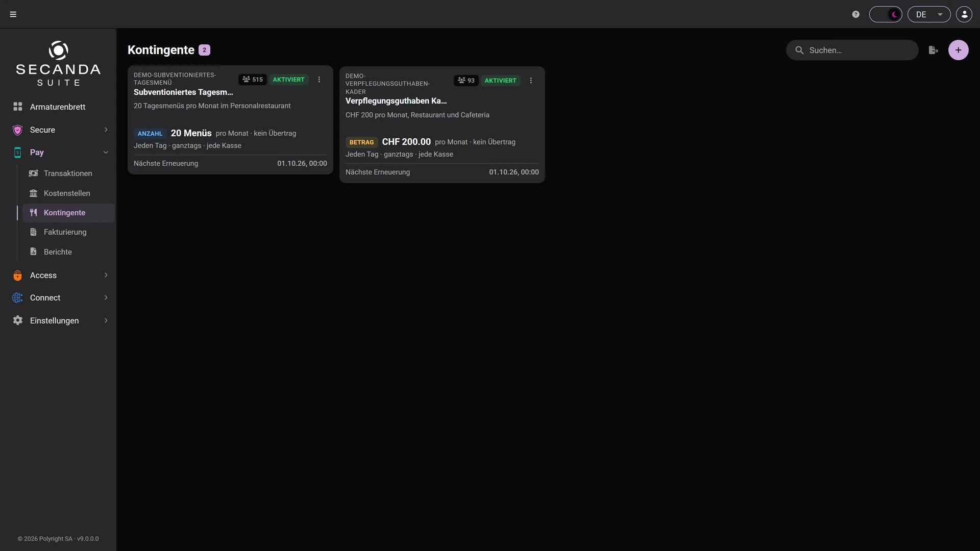Open Armaturenbrett dashboard
The image size is (980, 551).
[58, 107]
